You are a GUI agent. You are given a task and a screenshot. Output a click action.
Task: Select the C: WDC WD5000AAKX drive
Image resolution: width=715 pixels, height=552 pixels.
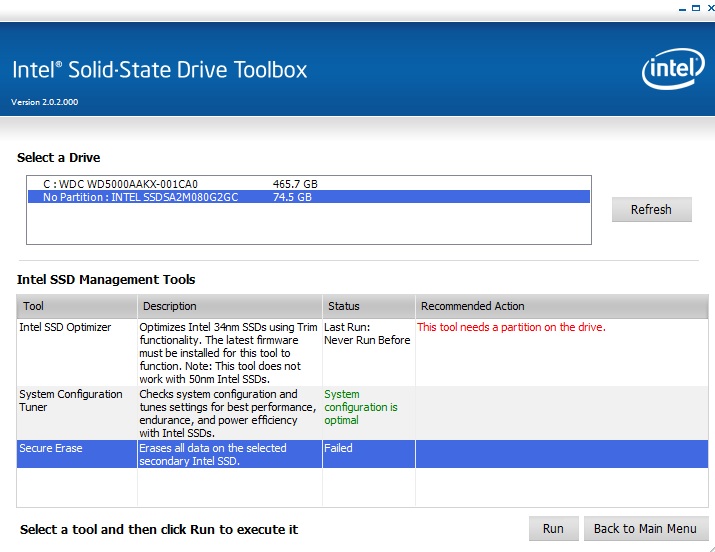coord(309,184)
